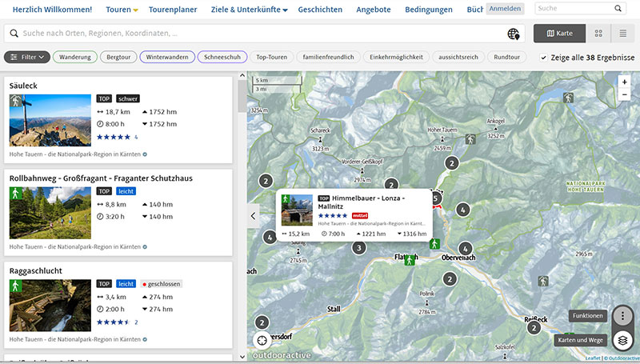Collapse results panel with left arrow
The width and height of the screenshot is (640, 364).
point(254,215)
